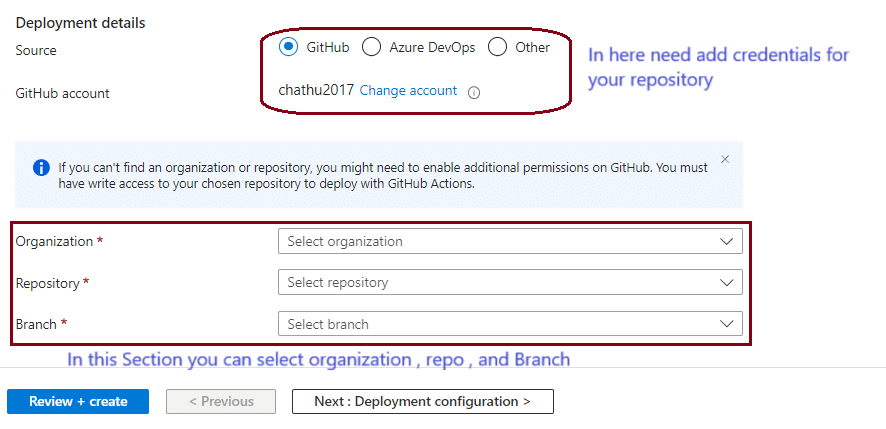Open the Select organization dropdown

[x=510, y=241]
